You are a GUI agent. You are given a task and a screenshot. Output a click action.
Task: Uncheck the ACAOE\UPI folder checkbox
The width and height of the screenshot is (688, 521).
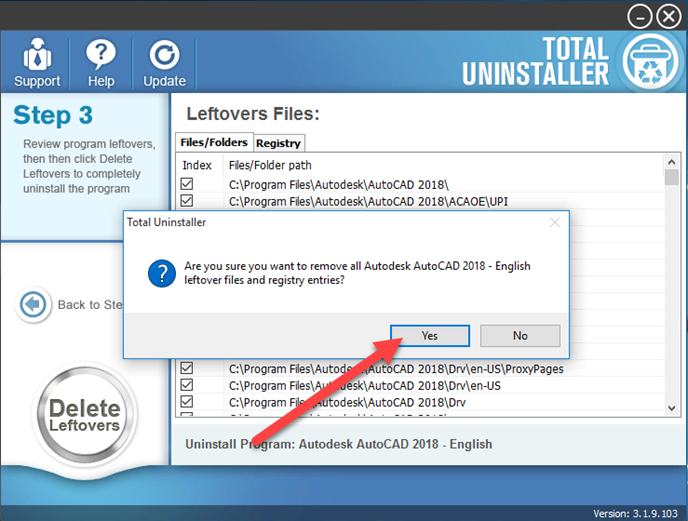(x=187, y=201)
